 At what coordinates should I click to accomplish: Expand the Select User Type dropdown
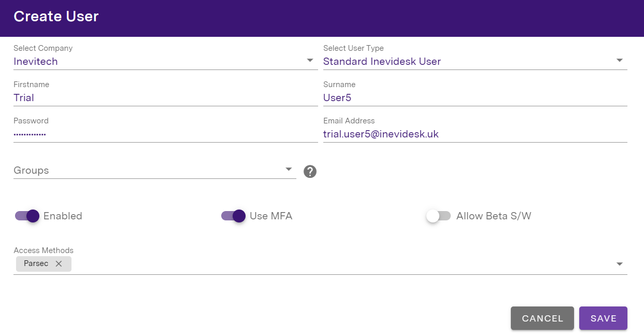point(619,61)
